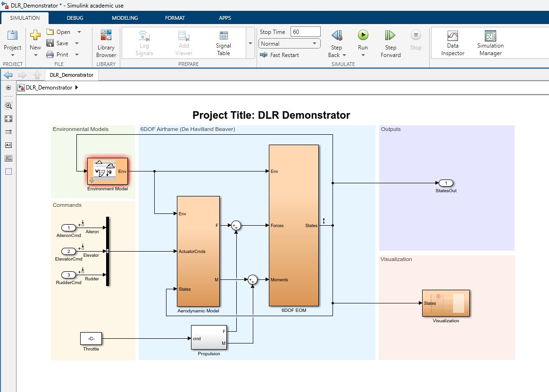The height and width of the screenshot is (392, 549).
Task: Click the Save disk icon
Action: 50,43
